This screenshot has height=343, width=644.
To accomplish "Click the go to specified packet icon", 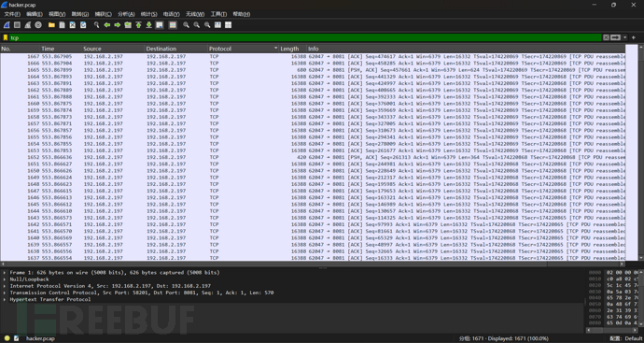I will click(x=128, y=25).
